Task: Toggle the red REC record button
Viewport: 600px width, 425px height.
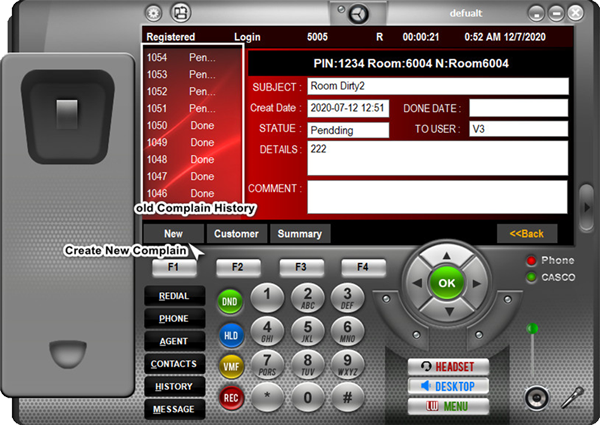Action: (230, 398)
